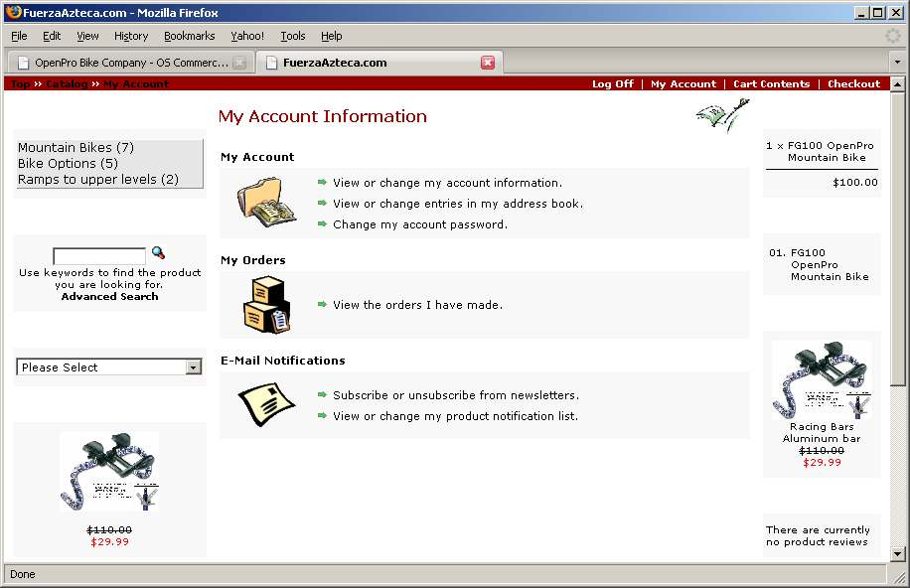Close the FuerzaAzteca.com tab

[x=488, y=63]
